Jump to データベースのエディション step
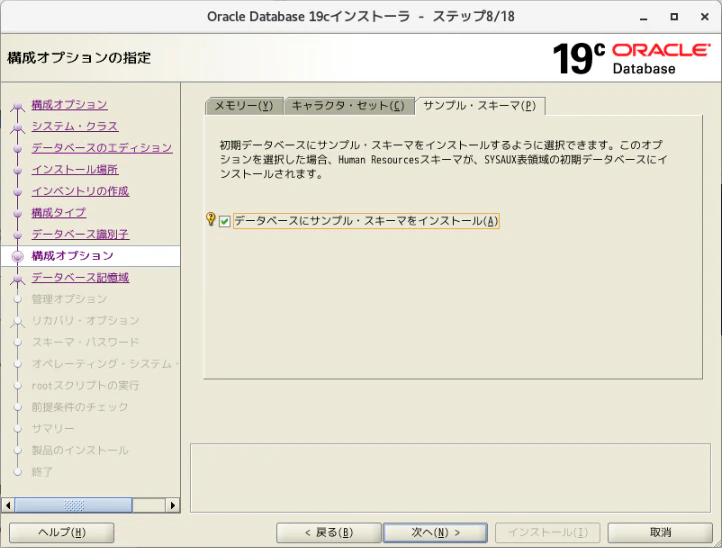This screenshot has width=722, height=548. pyautogui.click(x=102, y=148)
